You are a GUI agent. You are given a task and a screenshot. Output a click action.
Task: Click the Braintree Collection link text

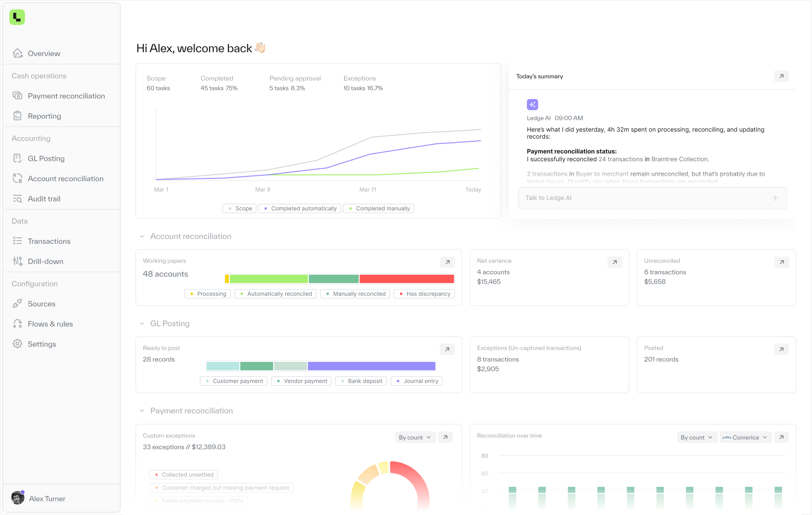(679, 159)
